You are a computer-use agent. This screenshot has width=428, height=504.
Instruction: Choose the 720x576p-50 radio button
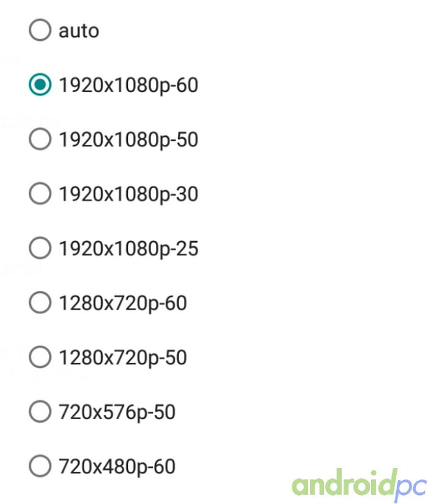point(40,412)
